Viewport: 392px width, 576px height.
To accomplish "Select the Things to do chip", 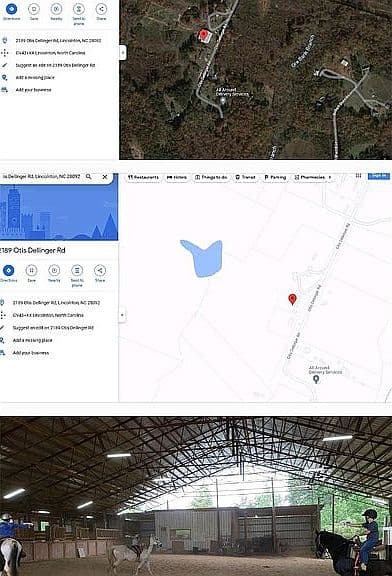I will pyautogui.click(x=211, y=177).
